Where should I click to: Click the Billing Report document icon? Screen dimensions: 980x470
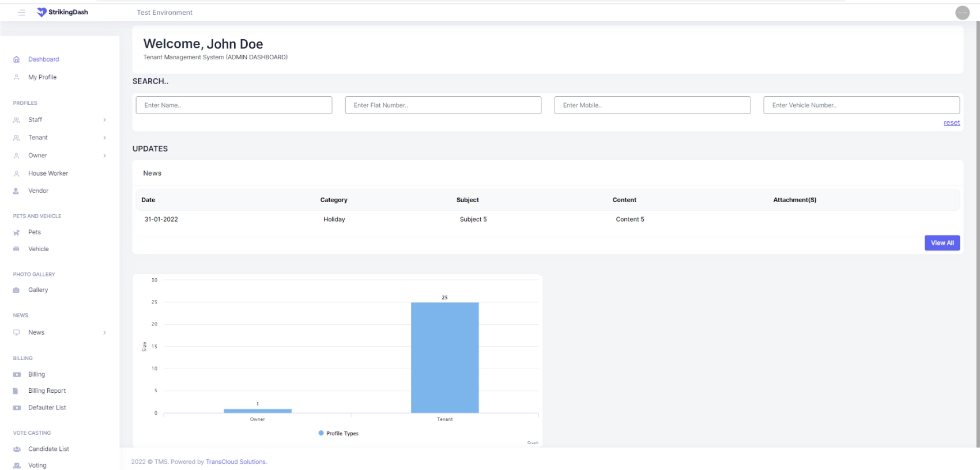16,391
